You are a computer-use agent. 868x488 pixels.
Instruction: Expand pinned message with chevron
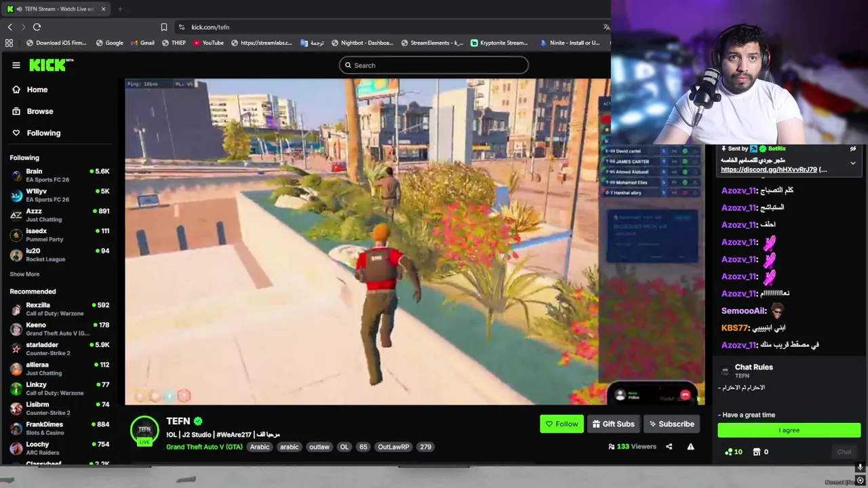tap(853, 163)
